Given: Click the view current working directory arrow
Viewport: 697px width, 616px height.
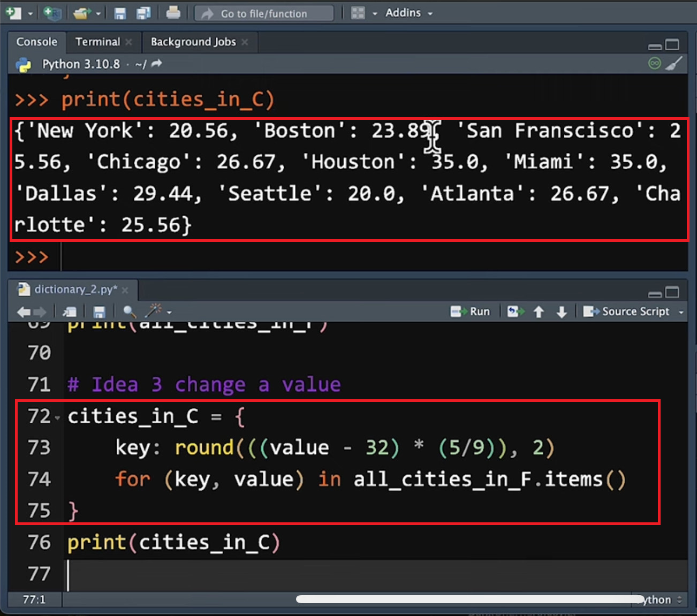Looking at the screenshot, I should tap(157, 64).
